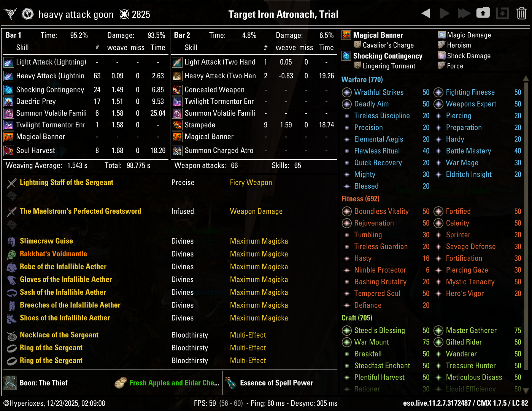Click Fresh Apples and Eidar Cheese food link

[x=174, y=383]
